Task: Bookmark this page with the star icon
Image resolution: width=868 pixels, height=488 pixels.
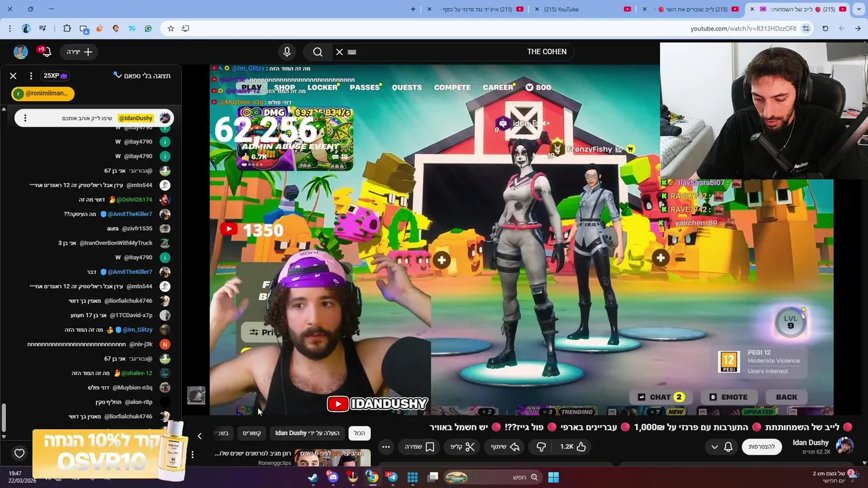Action: point(170,28)
